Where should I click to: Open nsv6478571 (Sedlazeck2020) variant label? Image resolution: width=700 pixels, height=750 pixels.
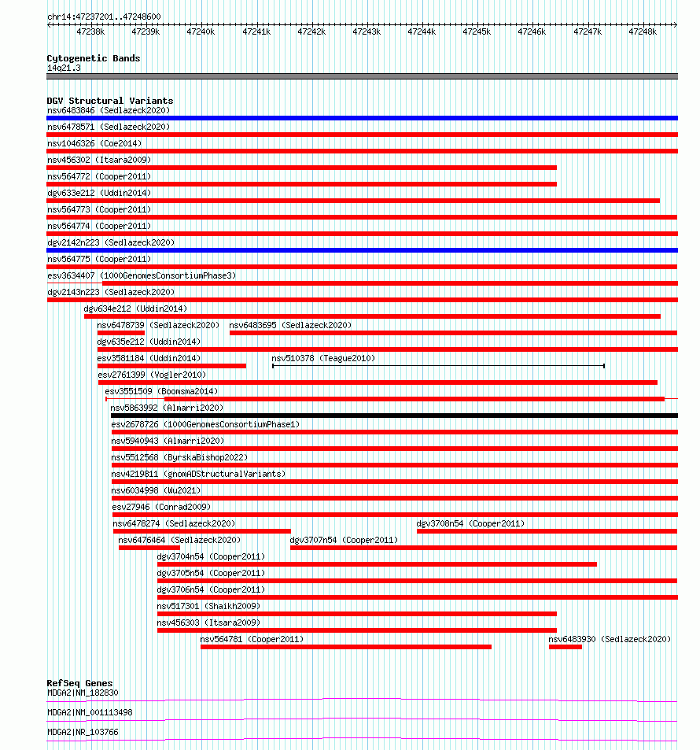coord(109,127)
